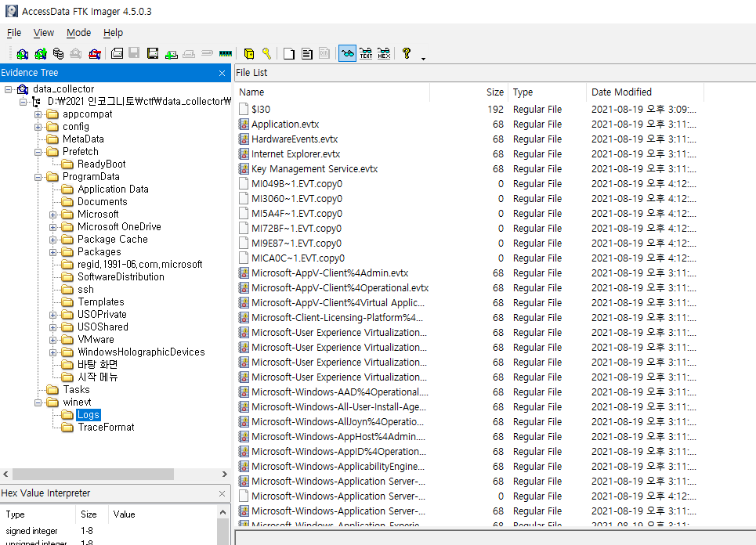
Task: Select MI049B~1.EVT.copy0 file
Action: [x=296, y=184]
